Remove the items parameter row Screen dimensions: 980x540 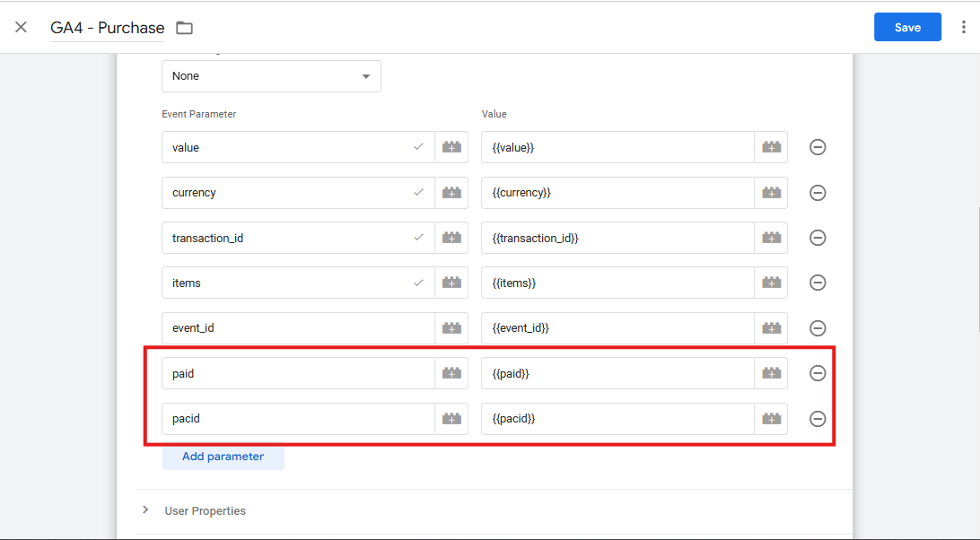tap(818, 283)
